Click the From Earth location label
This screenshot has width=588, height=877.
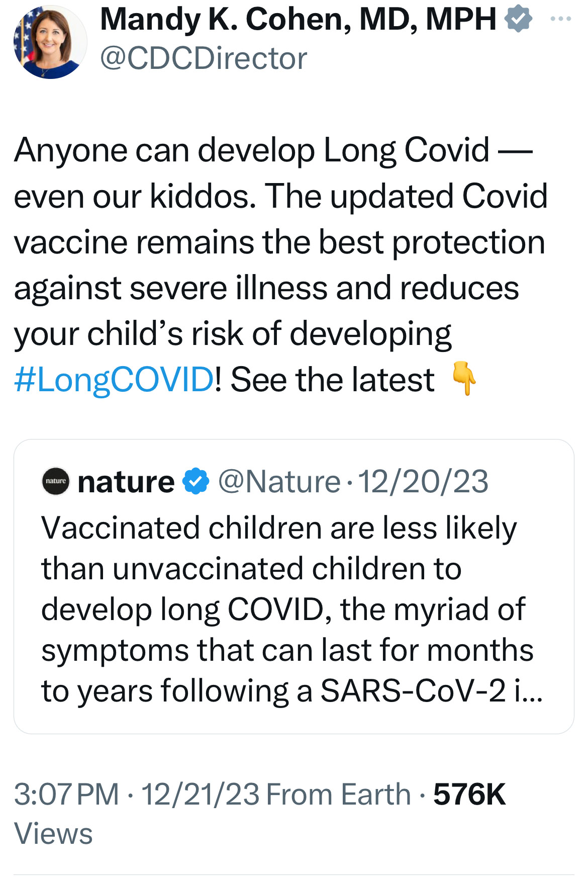pyautogui.click(x=338, y=795)
